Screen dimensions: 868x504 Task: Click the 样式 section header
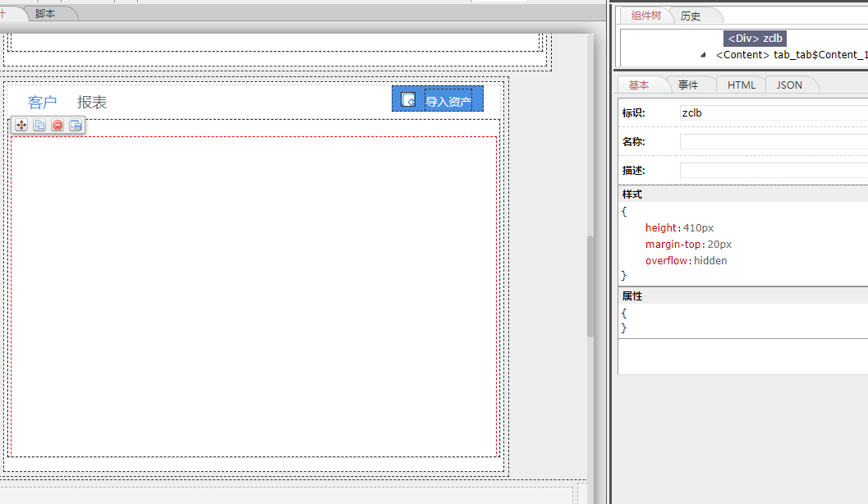743,195
